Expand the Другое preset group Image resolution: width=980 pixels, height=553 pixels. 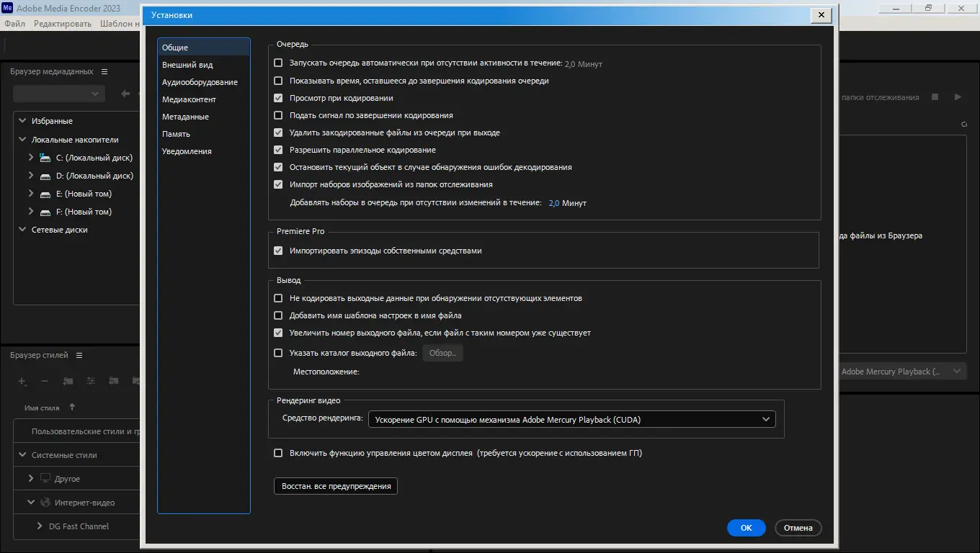tap(31, 479)
